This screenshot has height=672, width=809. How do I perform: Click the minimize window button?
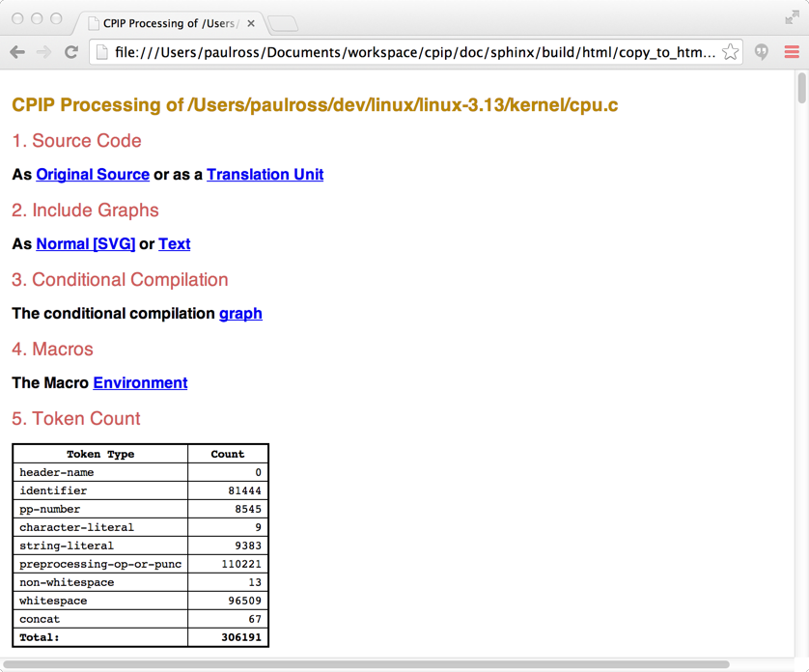coord(37,18)
